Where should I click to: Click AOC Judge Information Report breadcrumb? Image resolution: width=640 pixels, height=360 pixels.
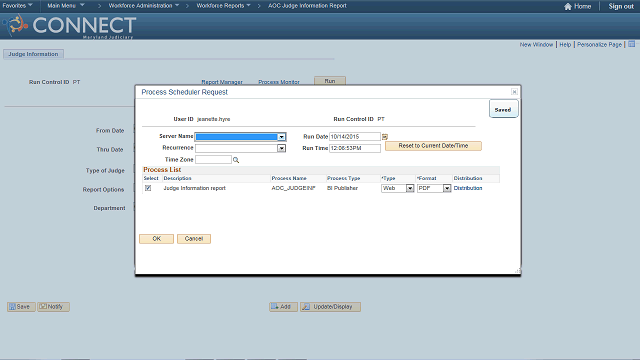click(307, 6)
